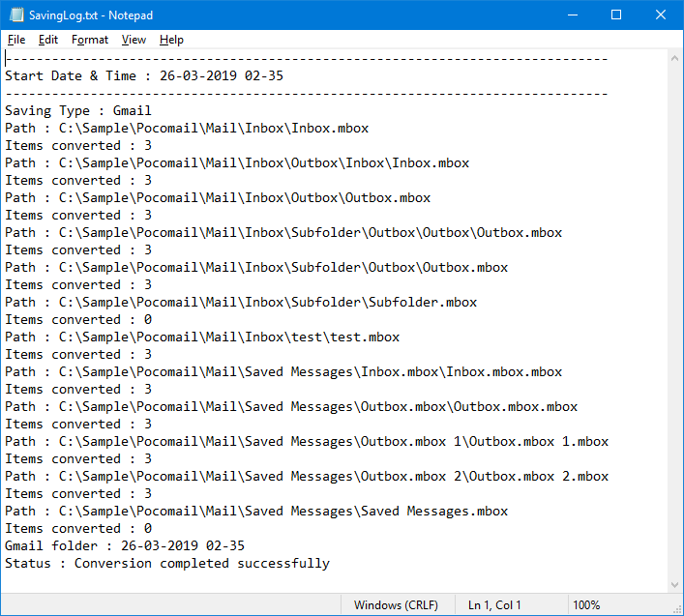Click the Status : Conversion completed successfully line
Screen dimensions: 684x616
(x=166, y=564)
